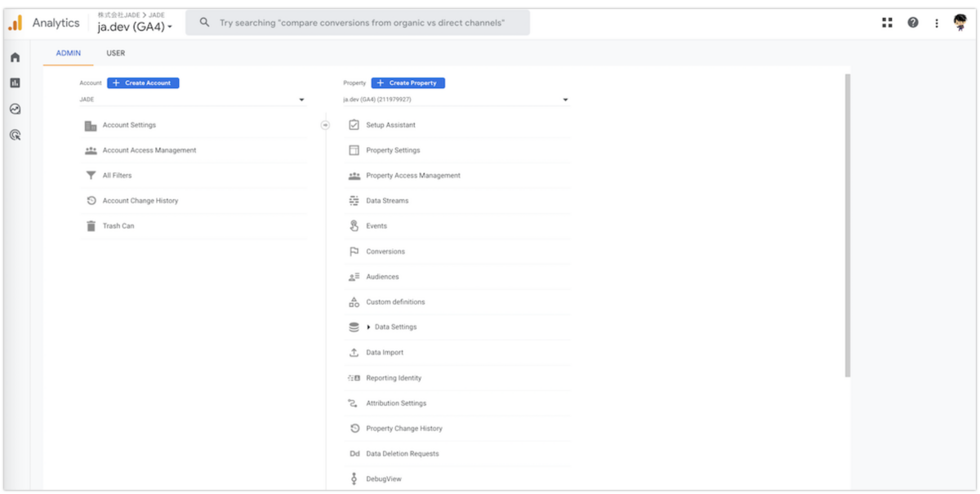Click the DebugView icon
Viewport: 980px width, 494px height.
point(354,479)
